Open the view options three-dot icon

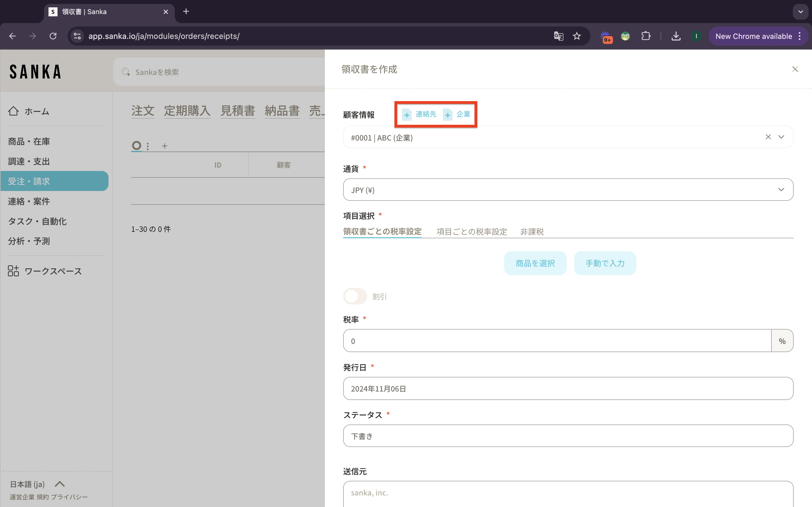148,146
